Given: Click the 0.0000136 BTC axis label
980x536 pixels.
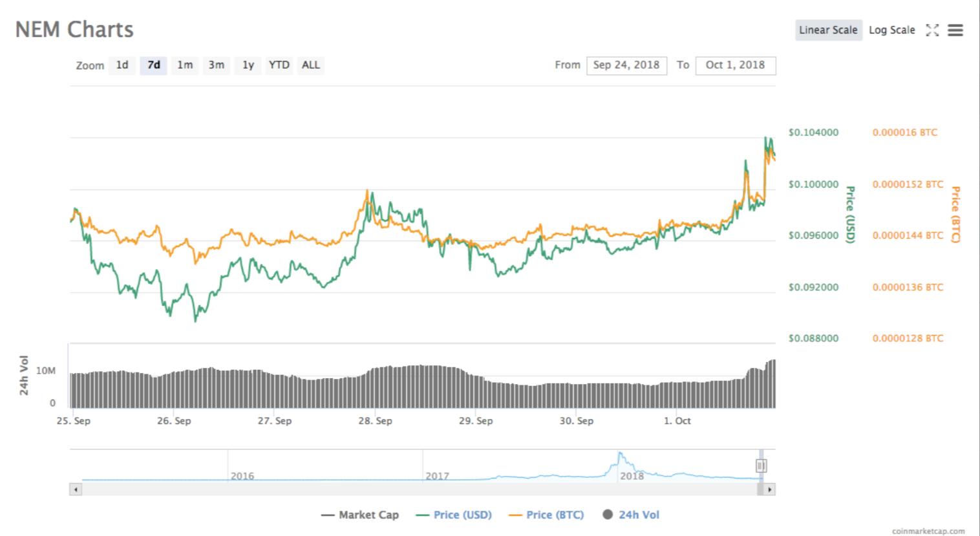Looking at the screenshot, I should (x=908, y=287).
